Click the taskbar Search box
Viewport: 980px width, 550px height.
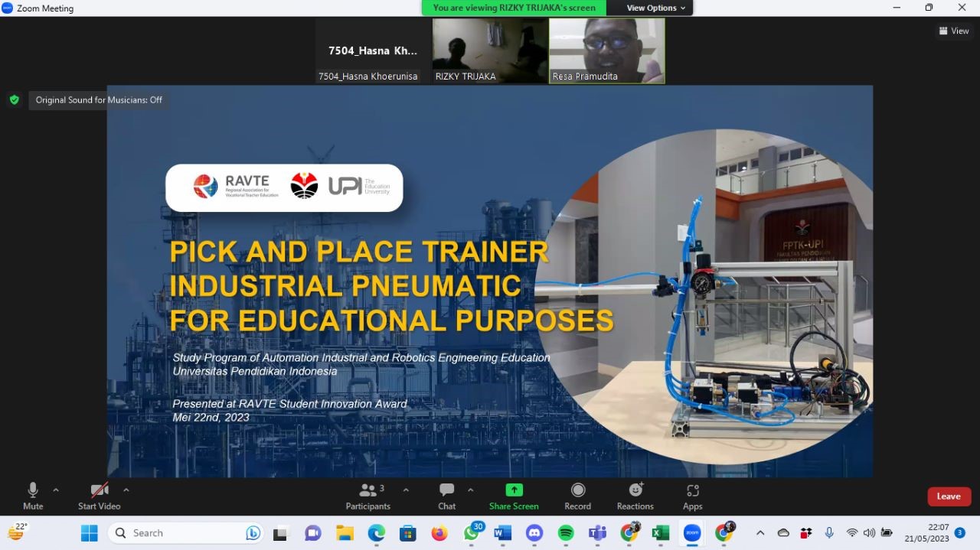[x=186, y=533]
